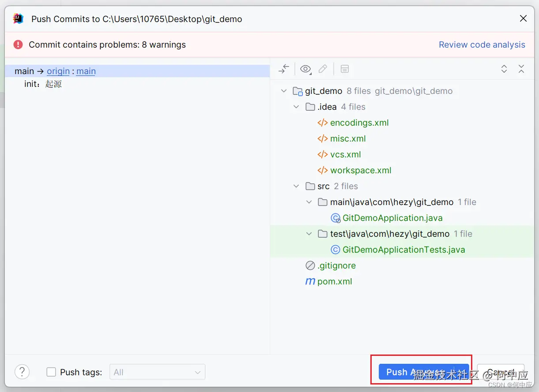
Task: Click the .idea folder icon
Action: [310, 107]
